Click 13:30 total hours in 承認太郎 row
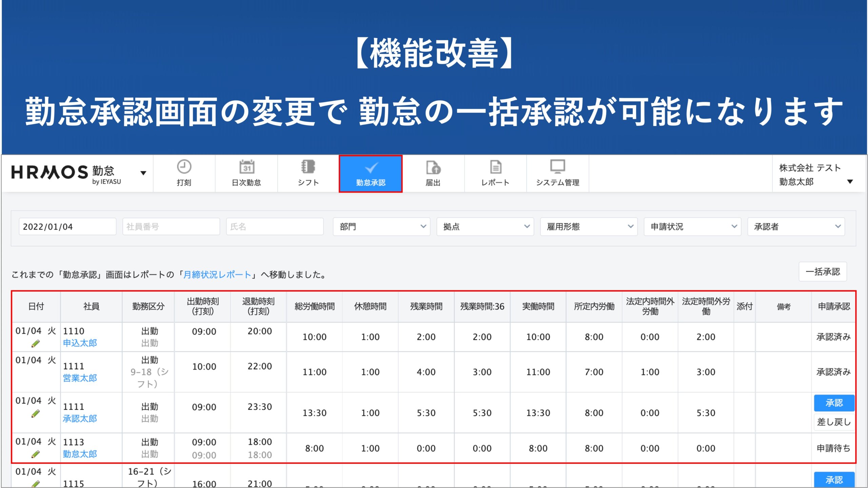 pyautogui.click(x=314, y=413)
